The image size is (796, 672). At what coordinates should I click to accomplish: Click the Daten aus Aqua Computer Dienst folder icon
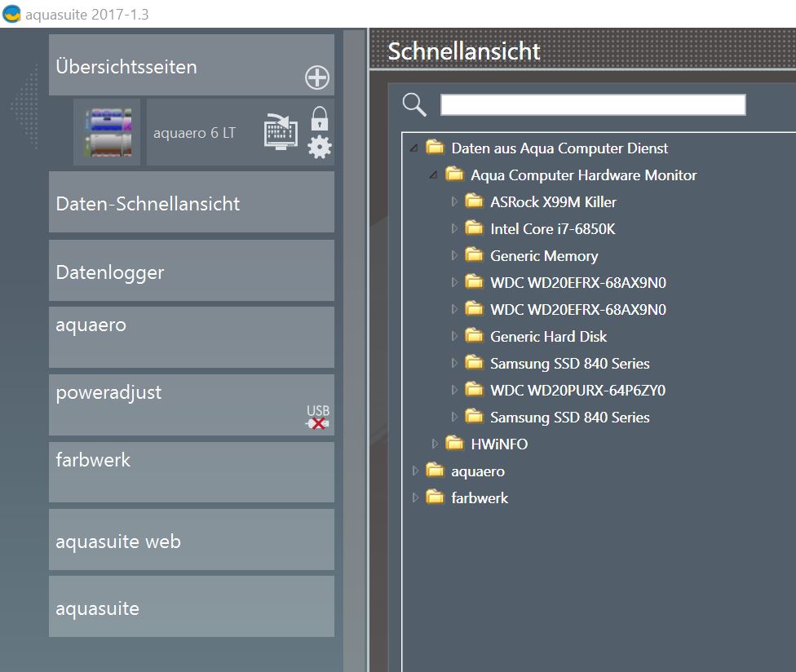pyautogui.click(x=435, y=147)
